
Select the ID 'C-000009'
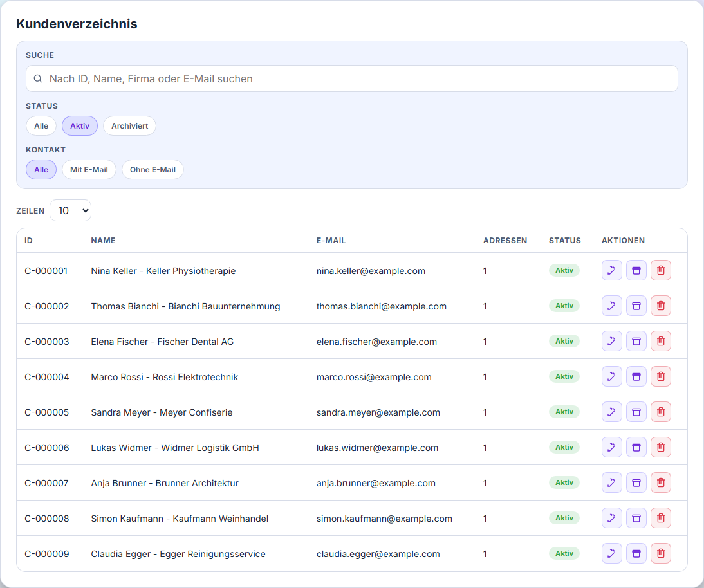[x=47, y=555]
